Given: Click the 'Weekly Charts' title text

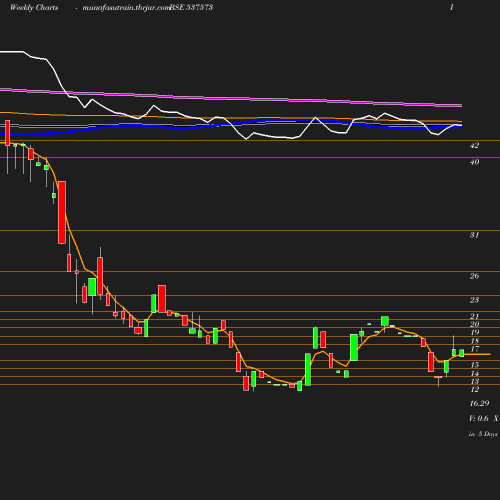Looking at the screenshot, I should (x=34, y=8).
